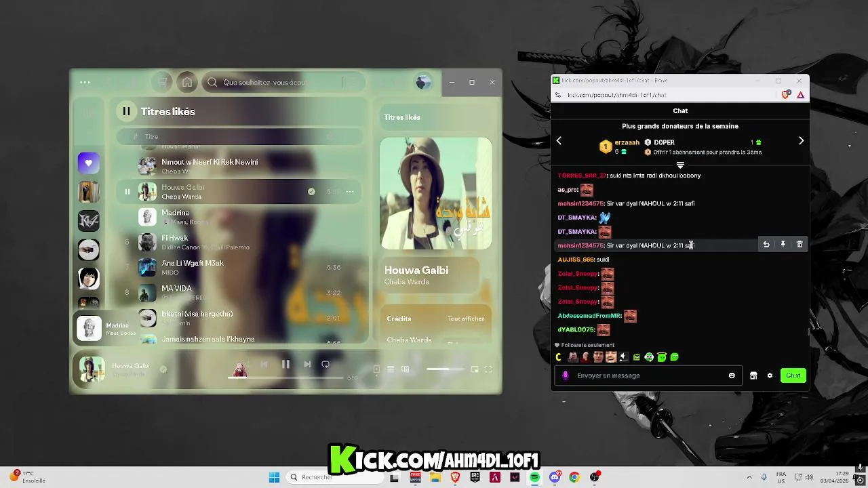Skip to the previous track
868x488 pixels.
pyautogui.click(x=264, y=365)
